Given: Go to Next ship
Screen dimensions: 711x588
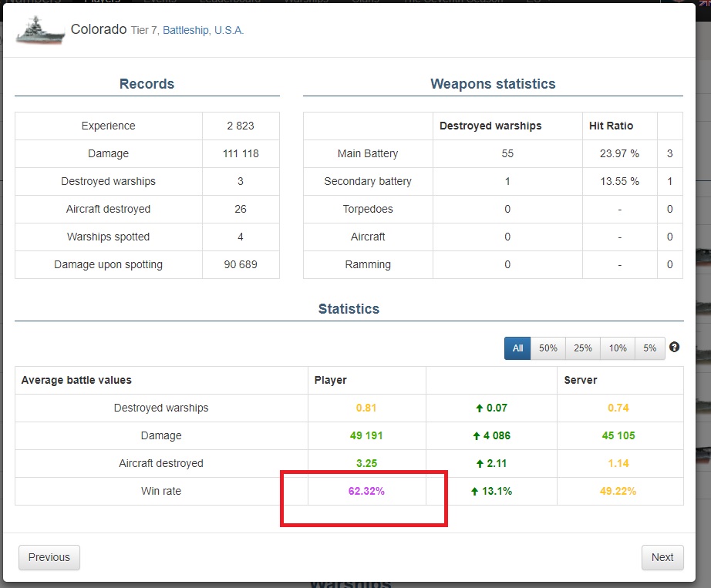Looking at the screenshot, I should 662,557.
